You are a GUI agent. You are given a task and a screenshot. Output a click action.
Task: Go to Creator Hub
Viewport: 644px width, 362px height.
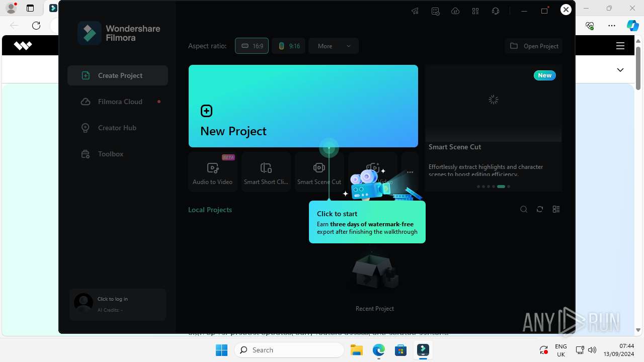pyautogui.click(x=118, y=128)
